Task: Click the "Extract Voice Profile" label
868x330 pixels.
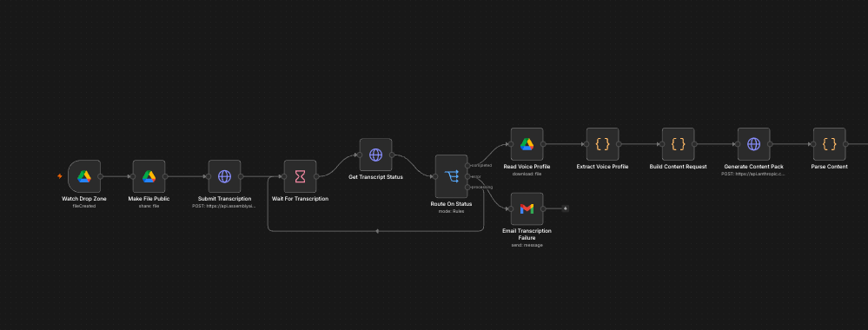Action: (602, 167)
